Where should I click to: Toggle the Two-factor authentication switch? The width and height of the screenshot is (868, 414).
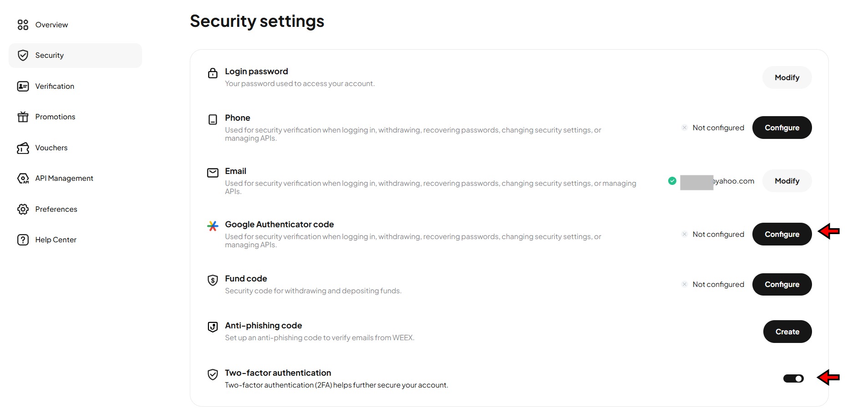pyautogui.click(x=793, y=378)
